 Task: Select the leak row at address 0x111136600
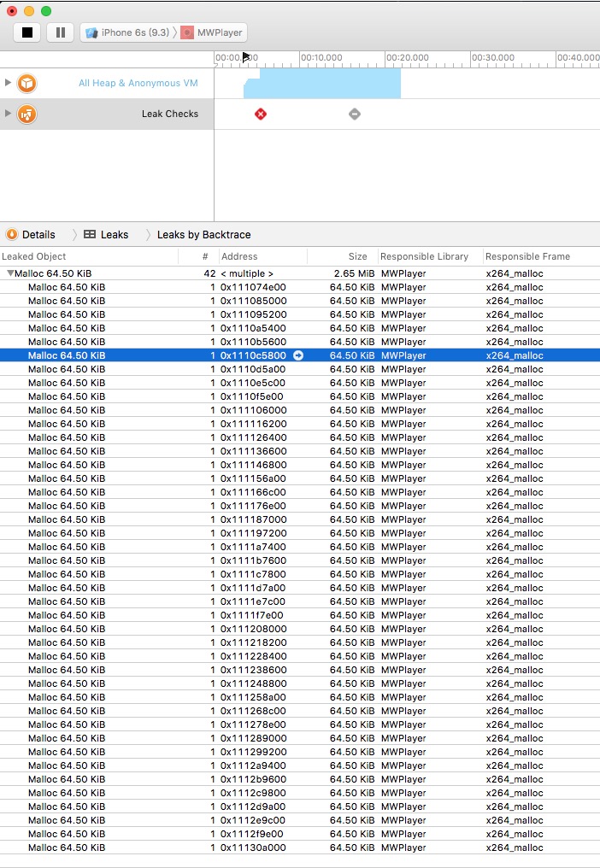coord(300,451)
